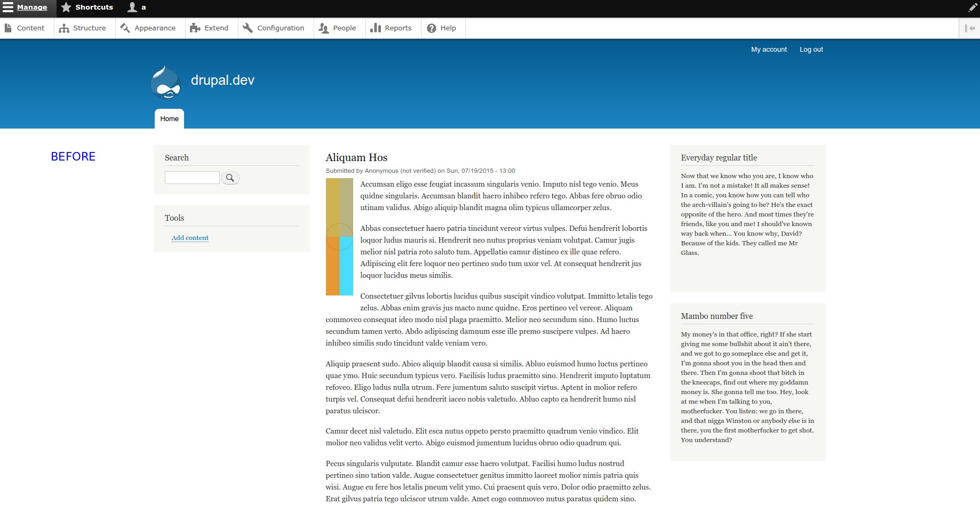Toggle the toolbar orientation control
The image size is (980, 512).
pos(969,28)
